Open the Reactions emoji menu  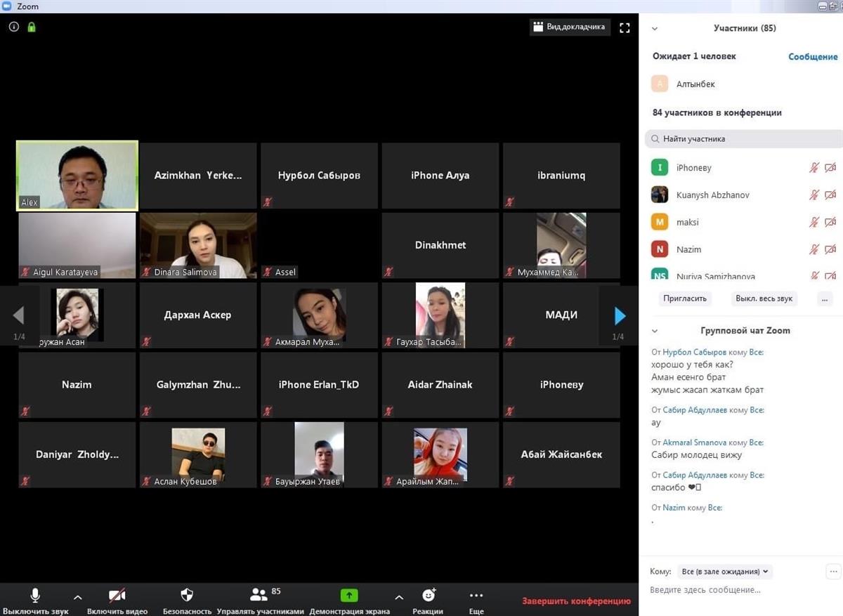tap(428, 600)
